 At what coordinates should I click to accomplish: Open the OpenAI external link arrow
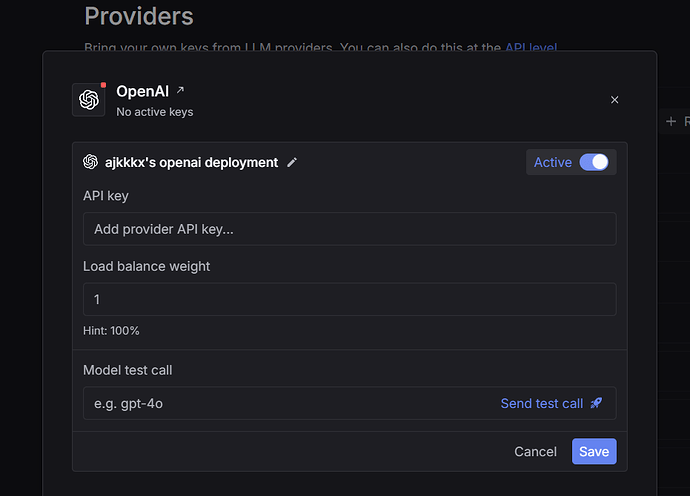coord(180,90)
